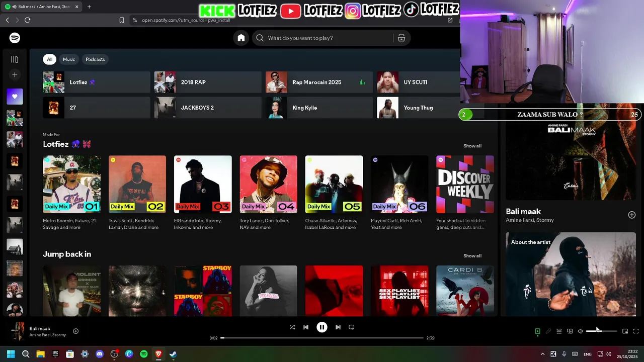The height and width of the screenshot is (362, 644).
Task: Open Spotify app from the taskbar
Action: point(144,354)
